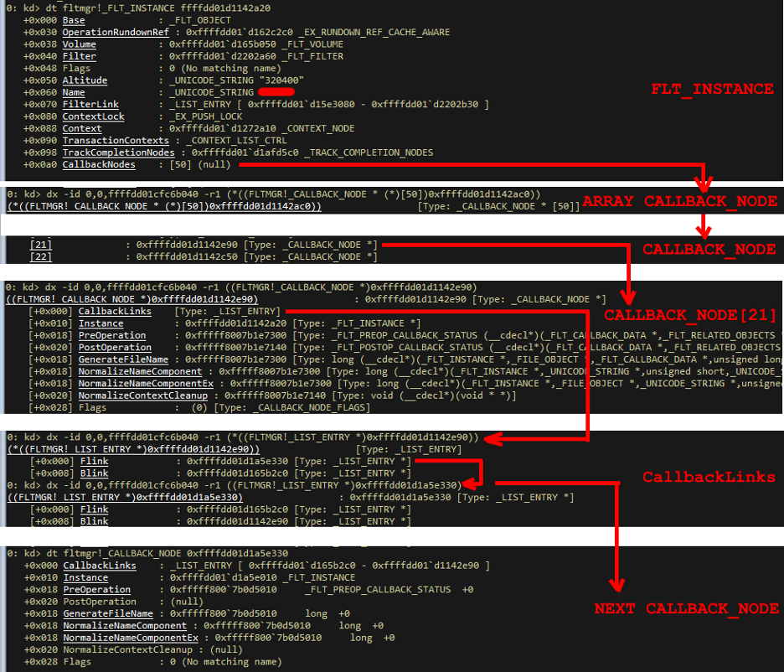
Task: Click PreOperation link valued 0xfffff800`7b0d5010
Action: (x=97, y=590)
